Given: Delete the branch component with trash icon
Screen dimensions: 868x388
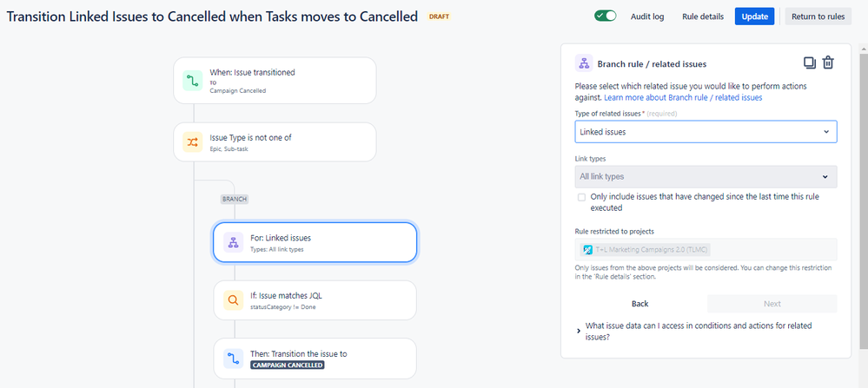Looking at the screenshot, I should point(827,63).
